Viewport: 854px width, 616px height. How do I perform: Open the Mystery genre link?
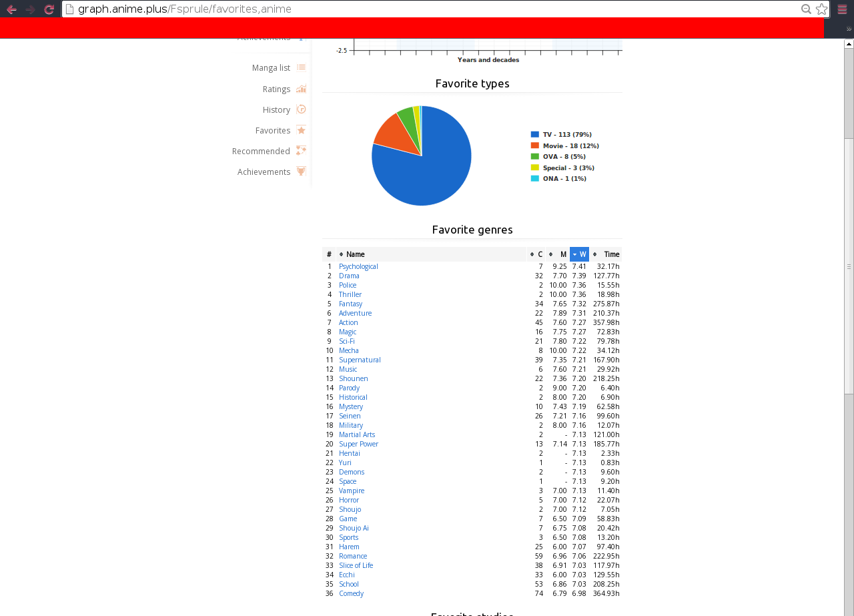point(351,407)
